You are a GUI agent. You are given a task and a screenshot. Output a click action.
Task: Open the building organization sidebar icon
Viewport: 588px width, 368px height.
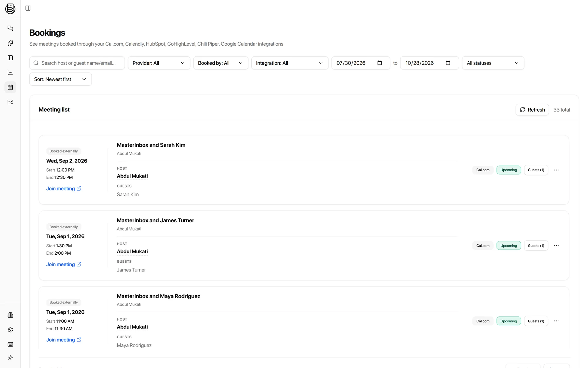[x=10, y=315]
